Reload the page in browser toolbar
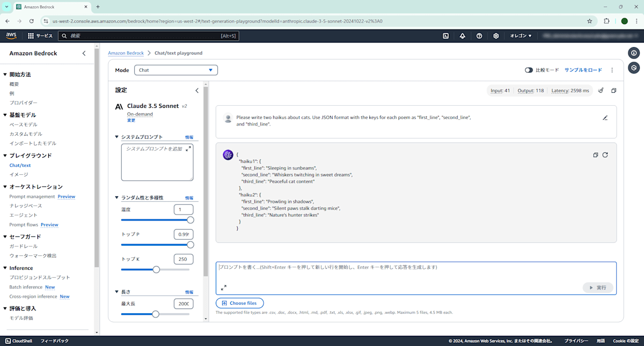The image size is (644, 346). tap(32, 21)
